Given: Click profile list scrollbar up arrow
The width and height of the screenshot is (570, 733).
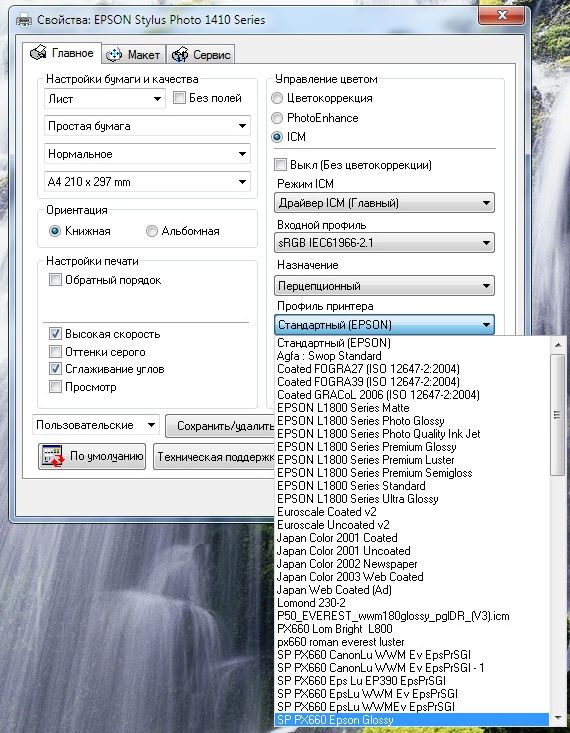Looking at the screenshot, I should tap(557, 345).
